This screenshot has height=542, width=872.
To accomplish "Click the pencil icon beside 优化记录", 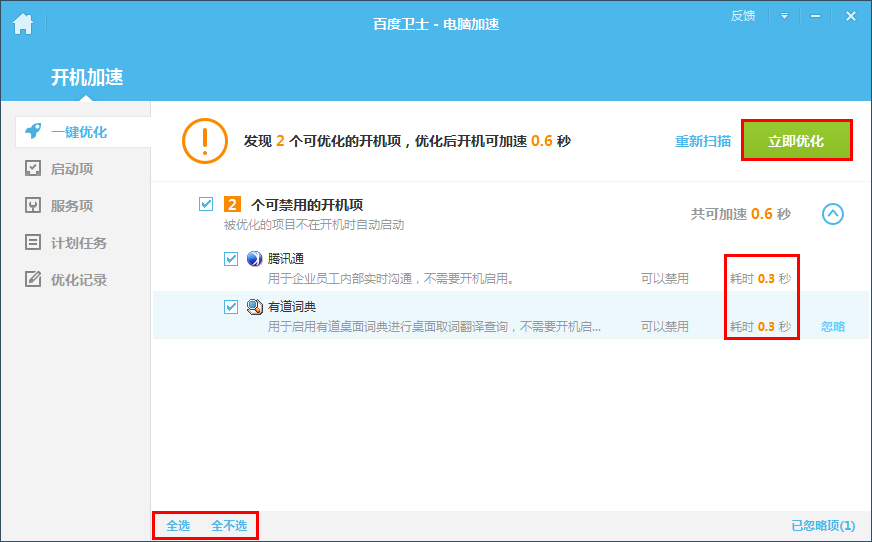I will point(33,279).
